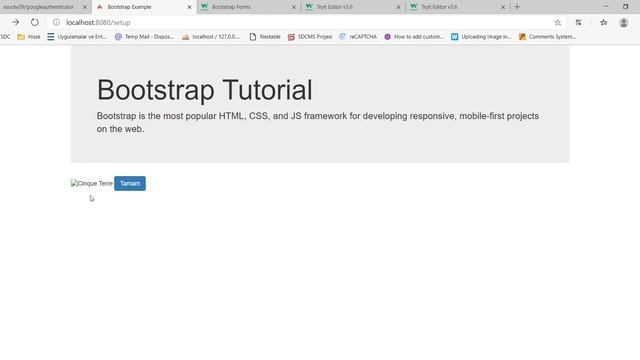Open the reCAPTCHA bookmark
Viewport: 640px width, 360px height.
pos(358,37)
